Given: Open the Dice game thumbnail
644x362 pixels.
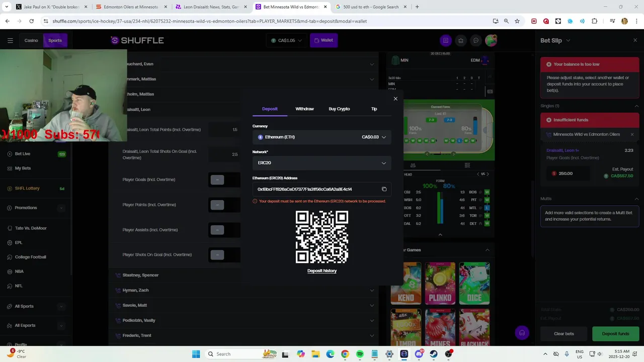Looking at the screenshot, I should (x=474, y=283).
